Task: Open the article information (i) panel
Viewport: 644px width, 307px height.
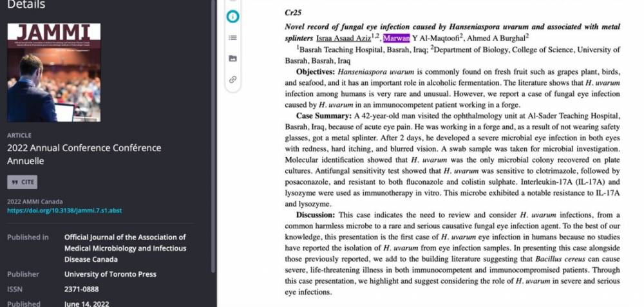Action: click(x=232, y=17)
